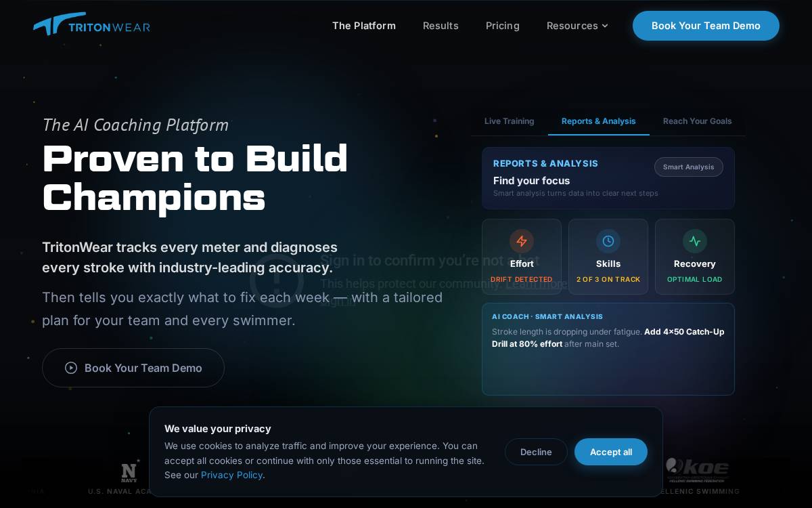Open the Privacy Policy link
This screenshot has width=812, height=508.
231,475
